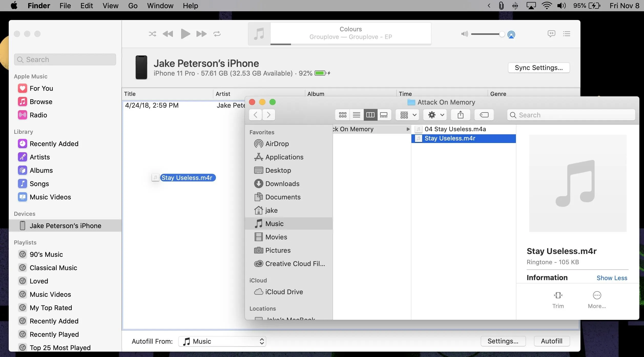This screenshot has height=357, width=644.
Task: Sort by Genre column header
Action: (498, 94)
